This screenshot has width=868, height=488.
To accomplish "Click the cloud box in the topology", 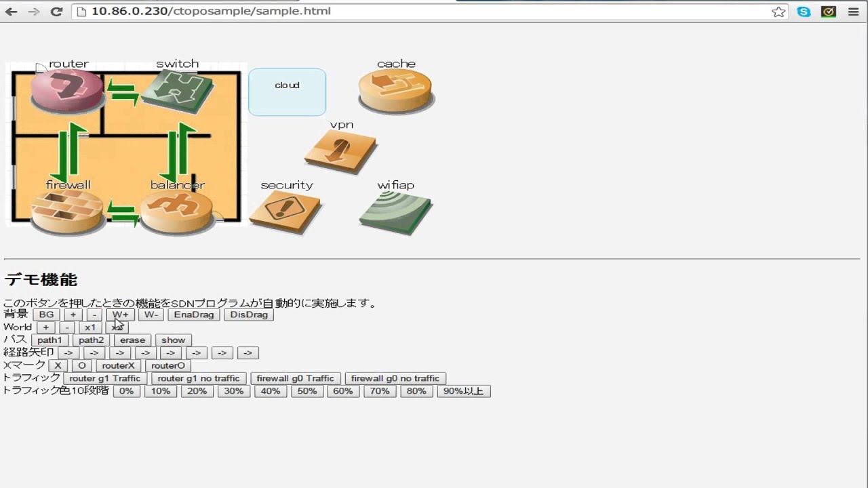I will tap(287, 91).
